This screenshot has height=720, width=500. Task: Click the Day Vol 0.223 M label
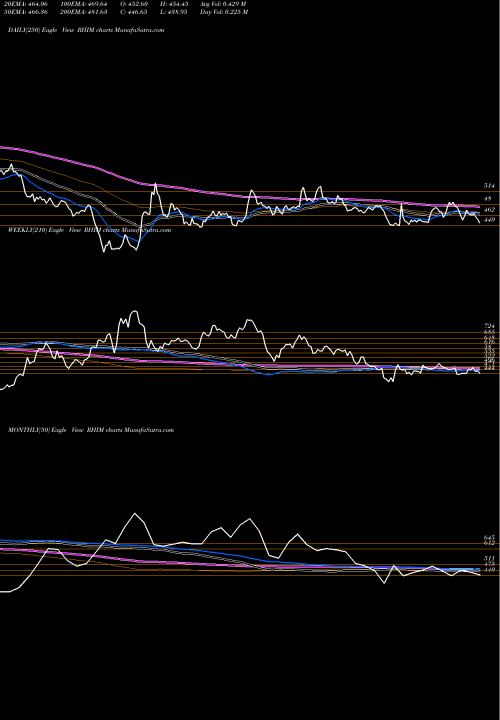(224, 12)
